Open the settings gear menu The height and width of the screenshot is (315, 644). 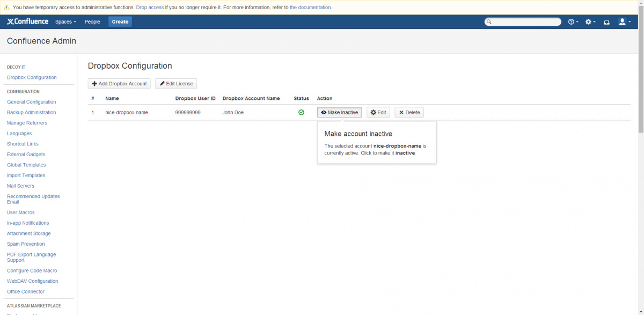[590, 22]
